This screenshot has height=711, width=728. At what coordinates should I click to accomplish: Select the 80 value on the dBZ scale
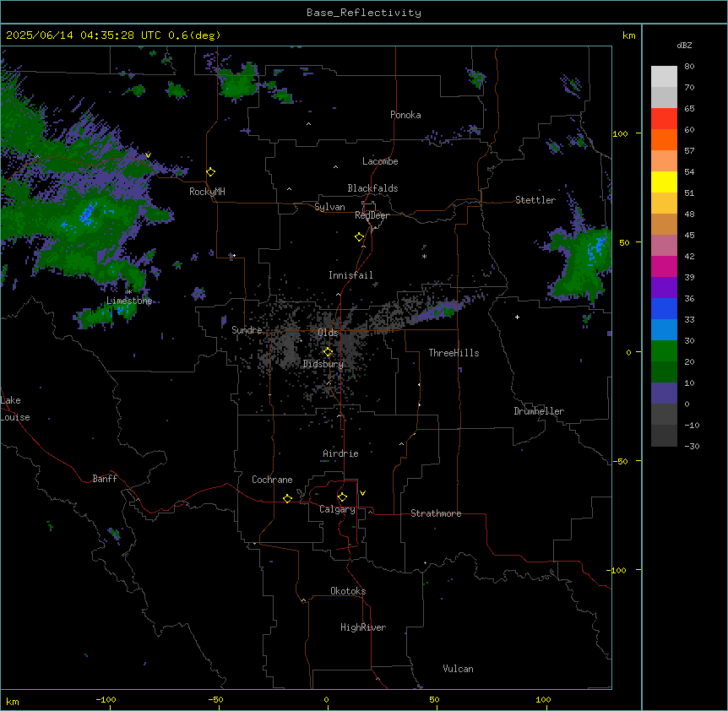point(689,67)
